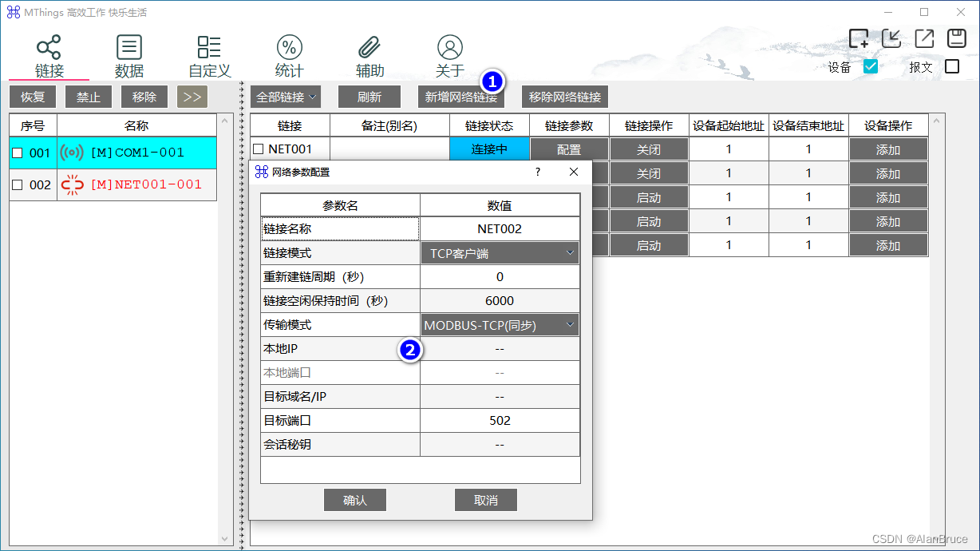Click the broken link icon of NET001-001
The image size is (980, 551).
click(x=72, y=184)
